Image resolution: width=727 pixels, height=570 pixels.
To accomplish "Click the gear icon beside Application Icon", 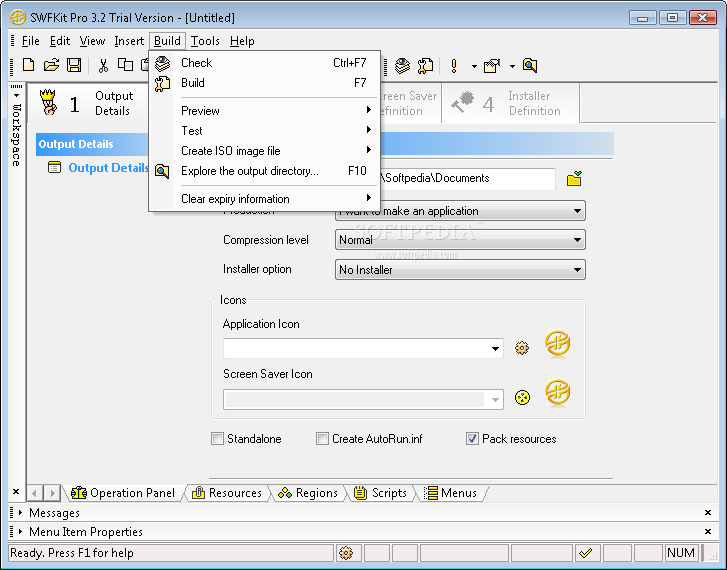I will coord(522,348).
